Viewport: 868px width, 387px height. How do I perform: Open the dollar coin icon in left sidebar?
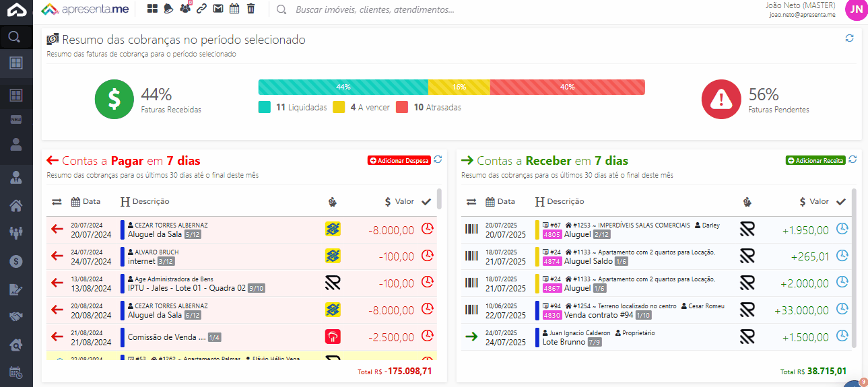pos(16,260)
